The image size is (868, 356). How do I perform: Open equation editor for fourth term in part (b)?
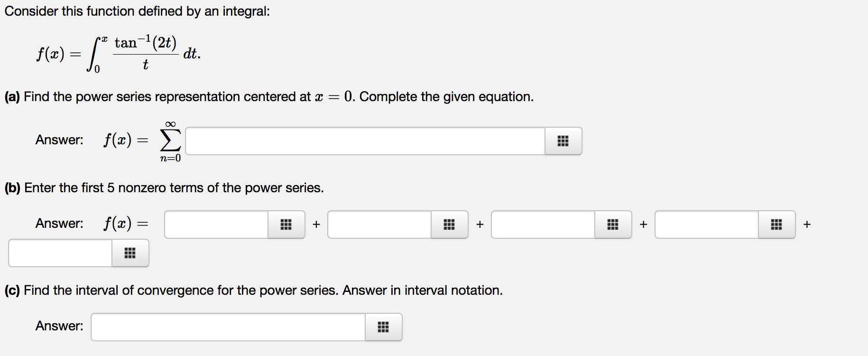point(776,225)
